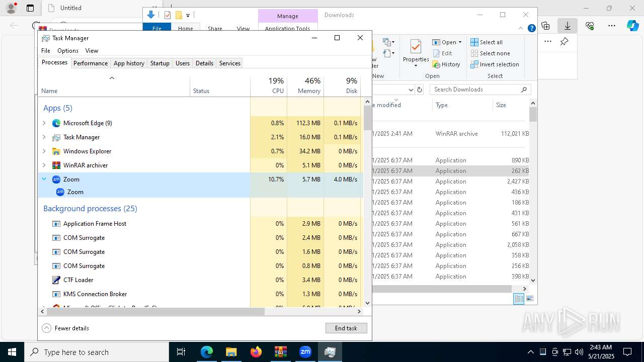Click the Copilot icon in Edge
The image size is (644, 362).
pyautogui.click(x=633, y=26)
